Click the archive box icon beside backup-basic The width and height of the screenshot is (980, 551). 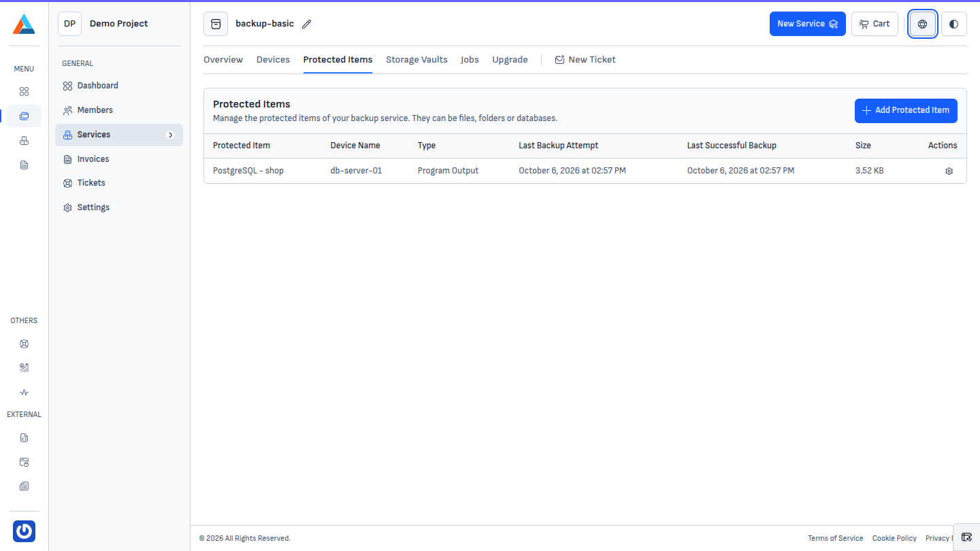[216, 24]
